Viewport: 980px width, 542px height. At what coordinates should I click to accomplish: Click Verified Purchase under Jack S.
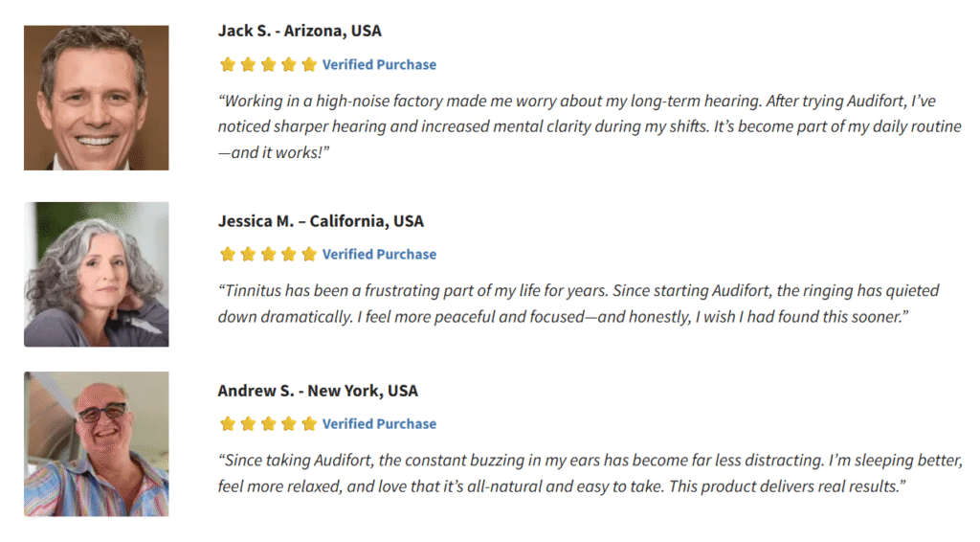pyautogui.click(x=379, y=65)
